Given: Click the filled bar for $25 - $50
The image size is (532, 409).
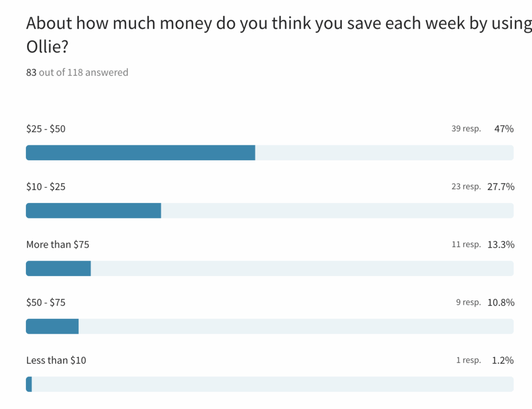Looking at the screenshot, I should [140, 153].
